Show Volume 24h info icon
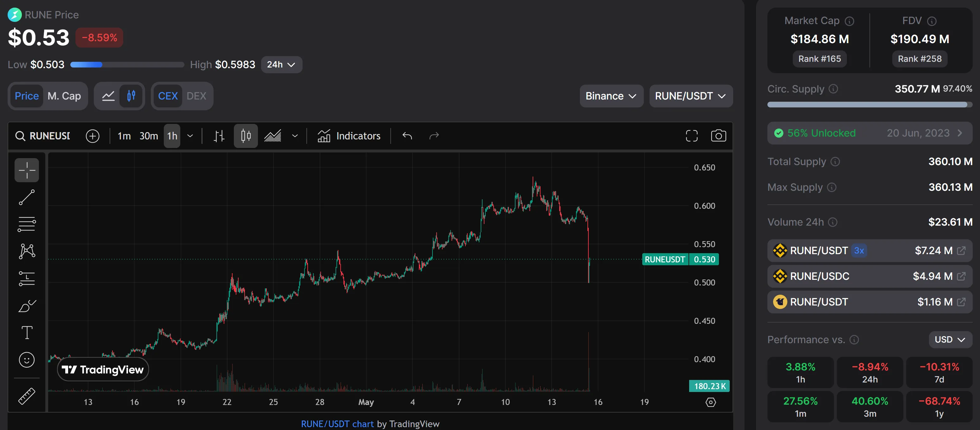This screenshot has width=980, height=430. point(833,222)
